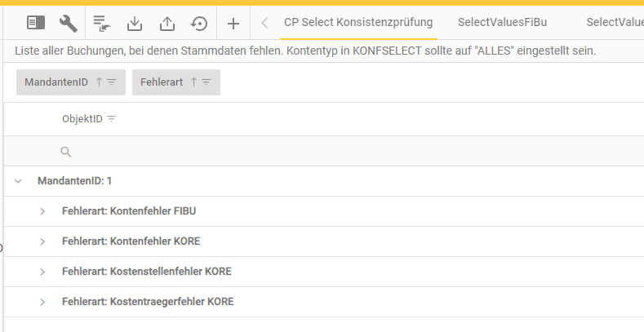
Task: Open filter menu on ObjektID column
Action: click(112, 119)
